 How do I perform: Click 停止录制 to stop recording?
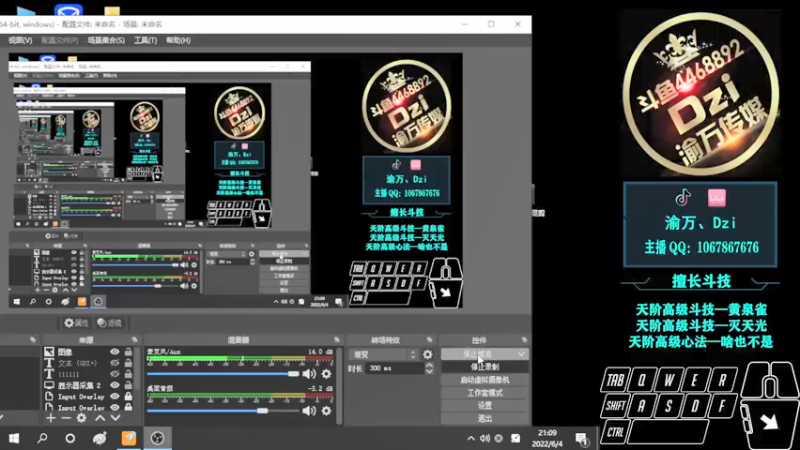click(x=485, y=367)
